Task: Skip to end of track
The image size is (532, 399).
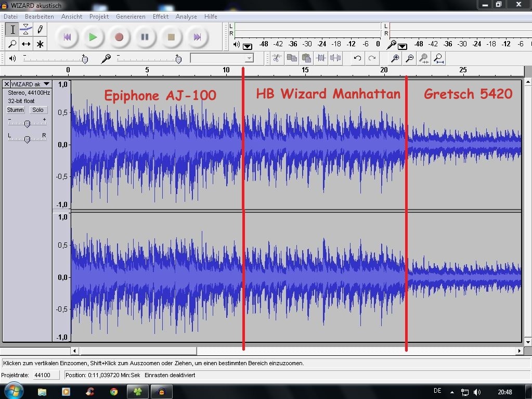Action: pos(197,37)
